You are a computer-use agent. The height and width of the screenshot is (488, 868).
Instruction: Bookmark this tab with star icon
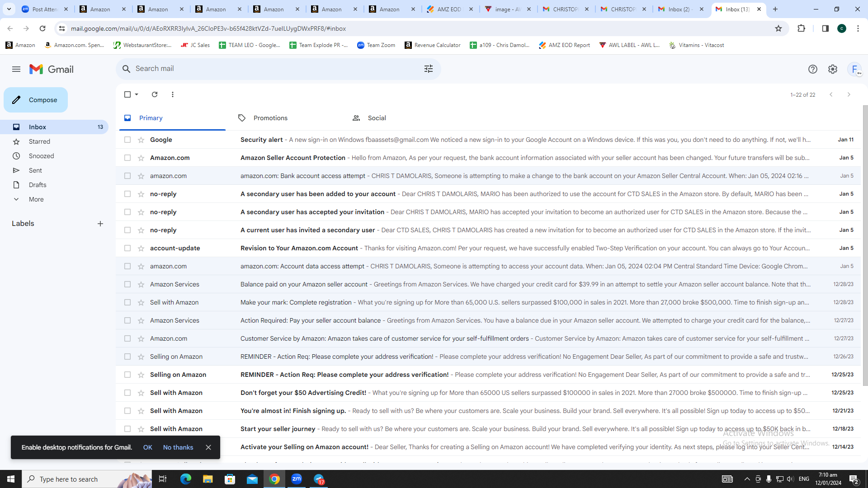(778, 28)
